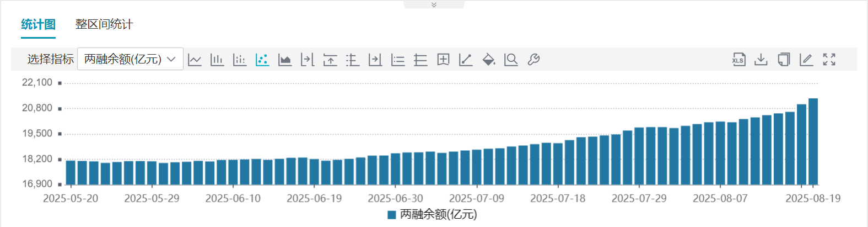Click the 20,800 y-axis value
868x227 pixels.
tap(37, 108)
